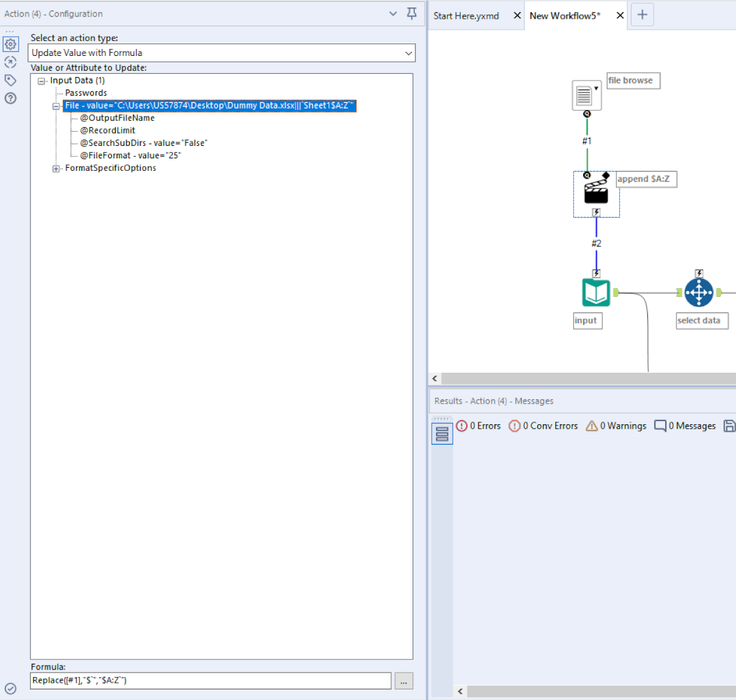Screen dimensions: 736x700
Task: Collapse the Input Data (1) tree node
Action: tap(40, 80)
